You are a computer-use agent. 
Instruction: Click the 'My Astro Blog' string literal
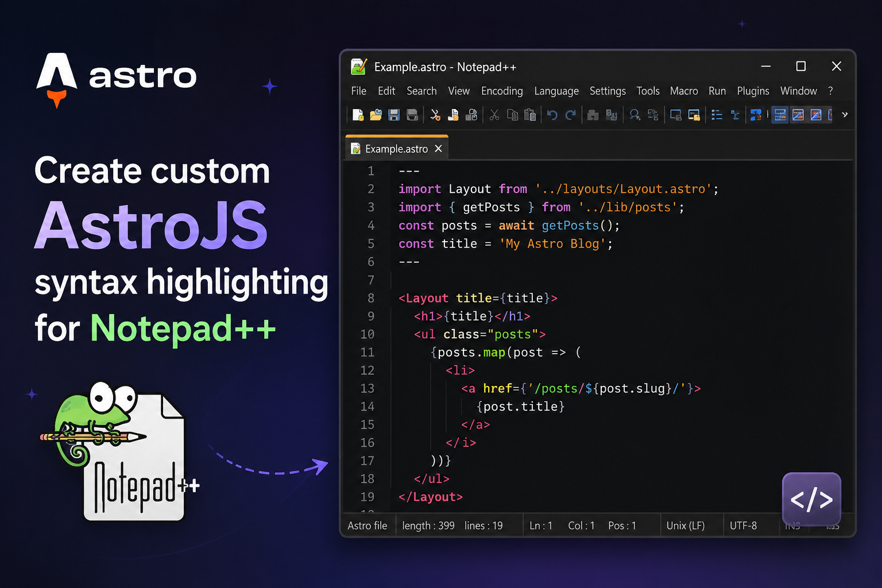click(x=552, y=244)
